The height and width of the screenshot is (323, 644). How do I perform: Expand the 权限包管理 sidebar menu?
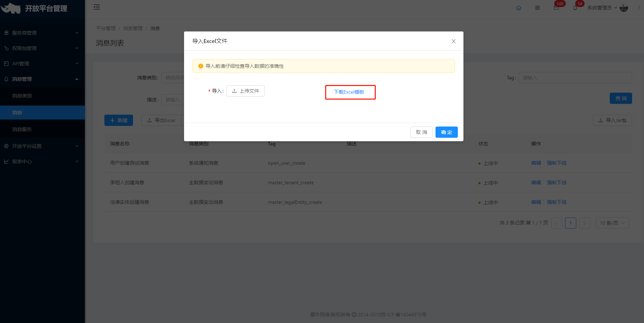[42, 48]
